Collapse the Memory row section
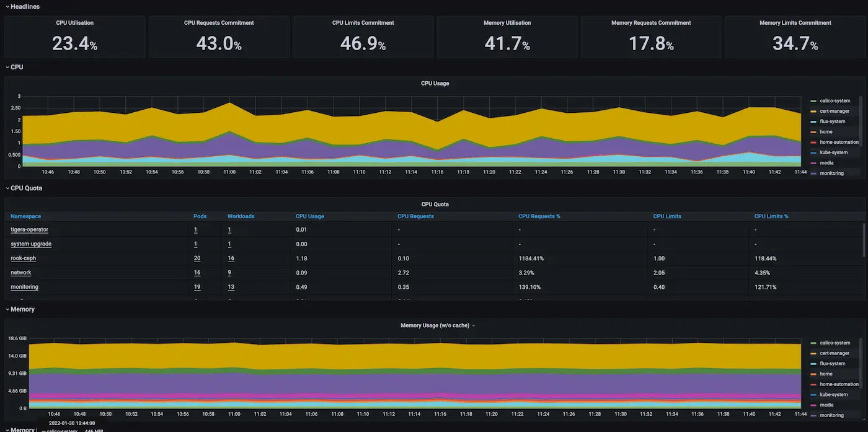Image resolution: width=868 pixels, height=432 pixels. pyautogui.click(x=22, y=309)
